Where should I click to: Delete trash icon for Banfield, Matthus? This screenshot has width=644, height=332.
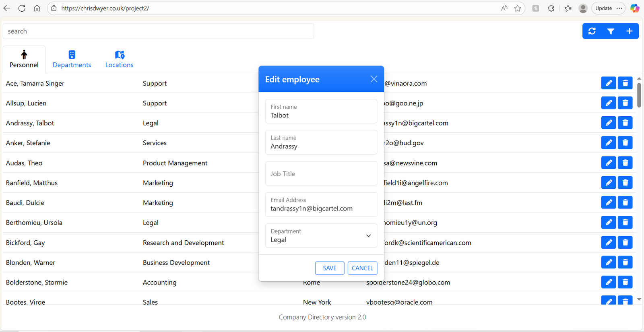click(625, 182)
